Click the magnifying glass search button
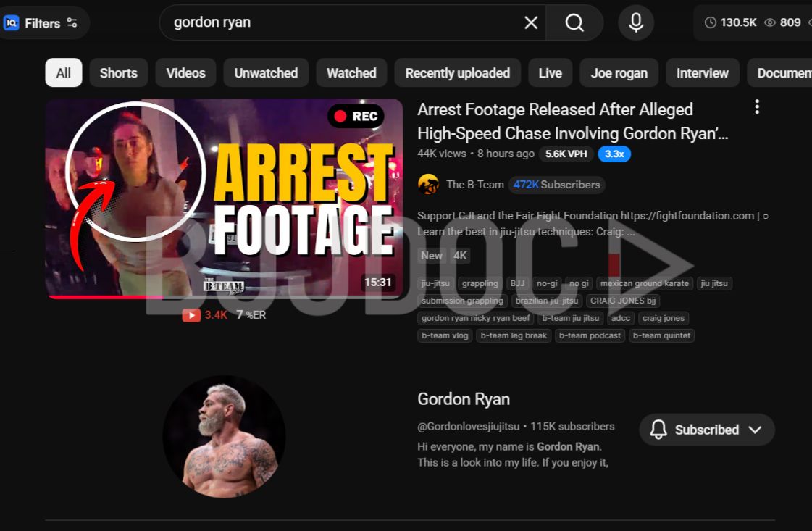812x531 pixels. click(574, 22)
